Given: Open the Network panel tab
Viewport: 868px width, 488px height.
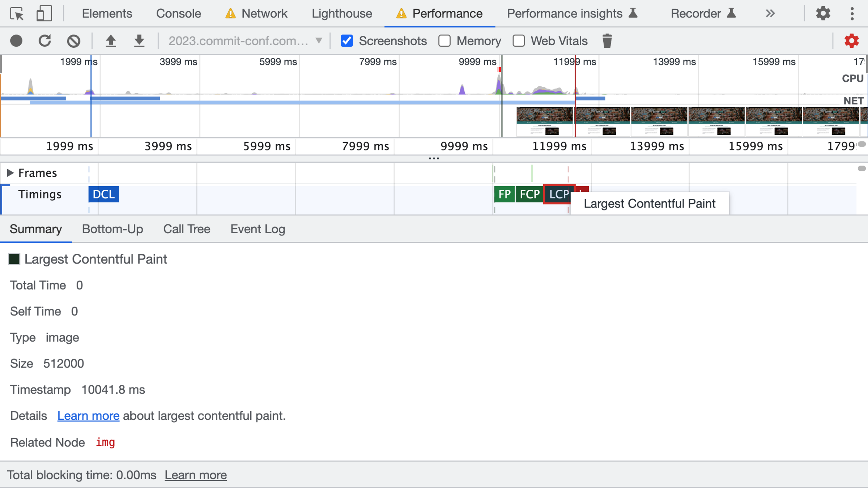Looking at the screenshot, I should pyautogui.click(x=264, y=14).
